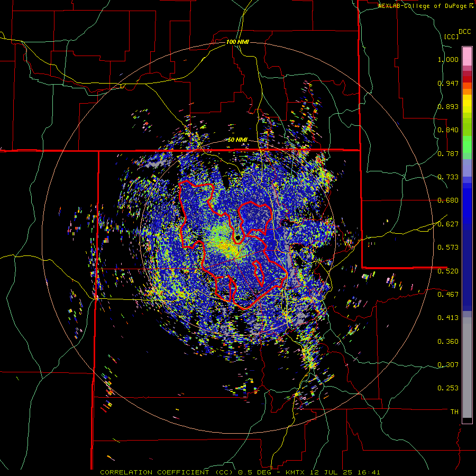The width and height of the screenshot is (476, 476).
Task: Click the 50 NMI range ring label
Action: click(237, 140)
